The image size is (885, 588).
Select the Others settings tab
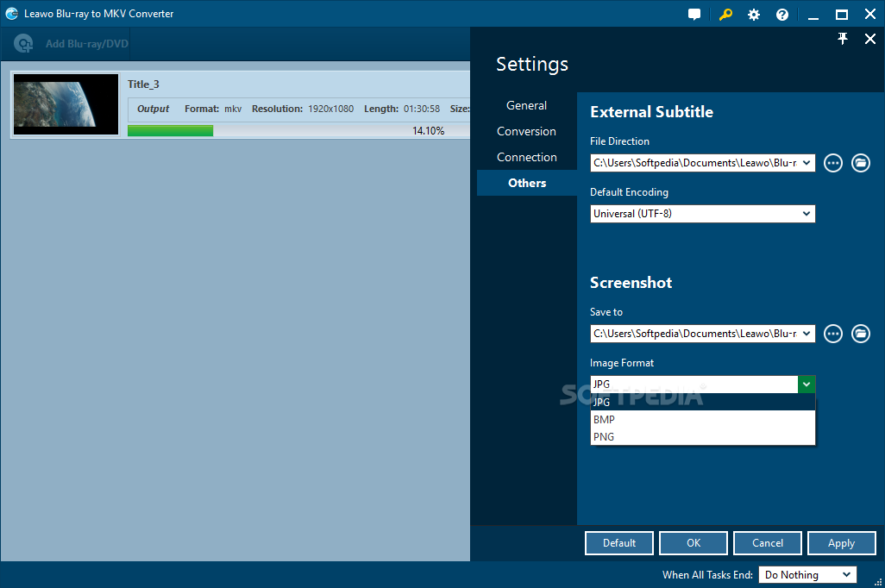coord(526,183)
